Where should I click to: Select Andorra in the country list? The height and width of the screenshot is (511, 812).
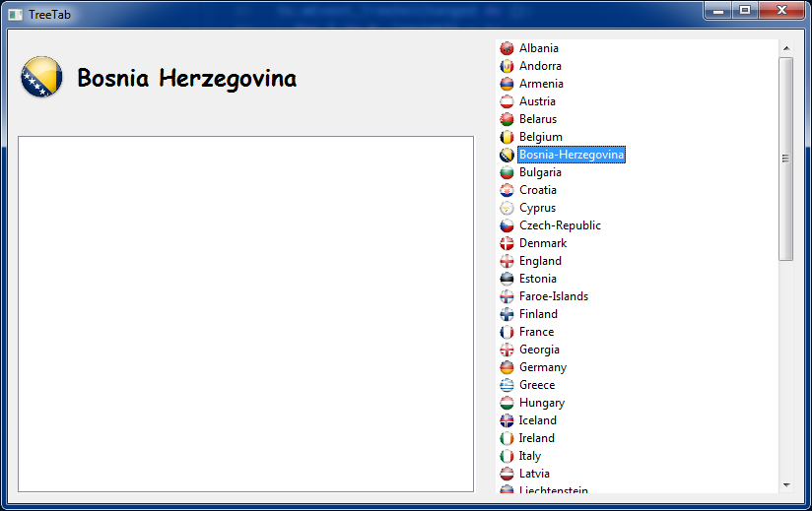[x=540, y=66]
